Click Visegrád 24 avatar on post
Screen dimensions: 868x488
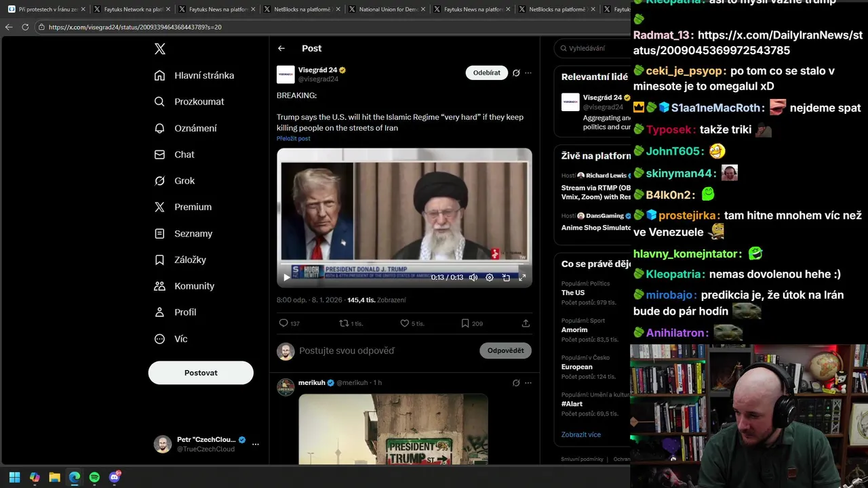285,75
